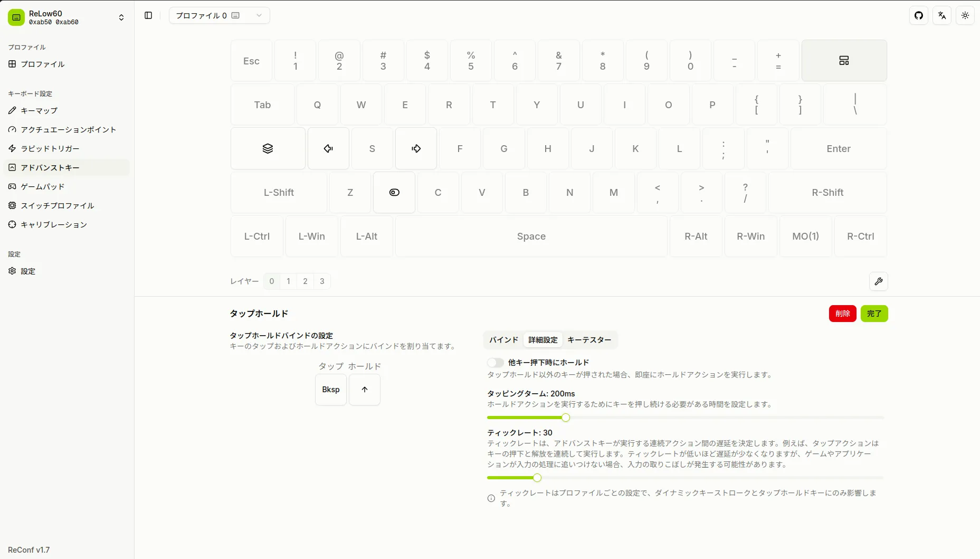Select the question mark slash key
Viewport: 980px width, 559px height.
[745, 192]
